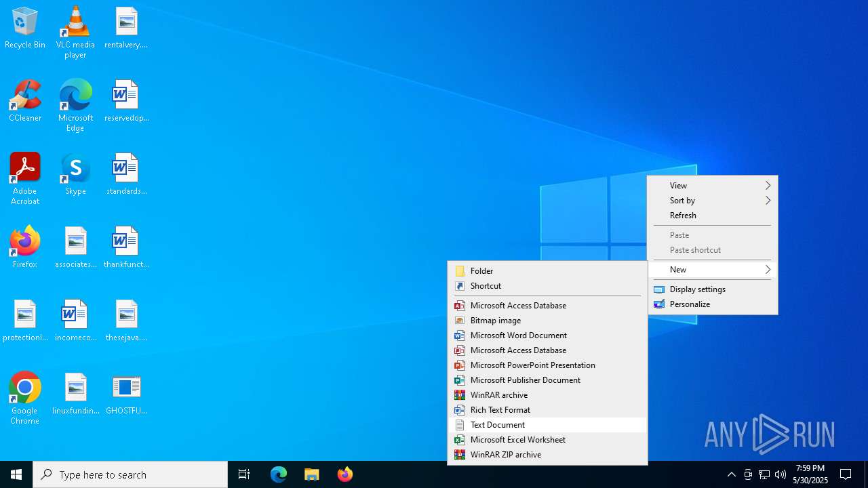
Task: Open the Recycle Bin desktop icon
Action: [x=25, y=28]
